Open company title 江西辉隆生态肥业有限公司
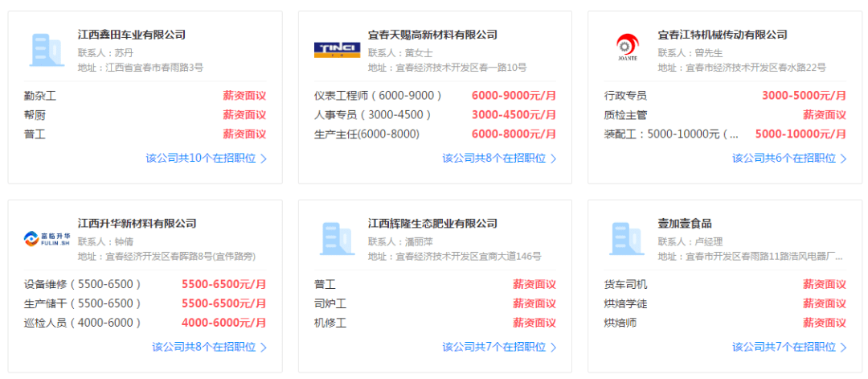 pos(432,224)
